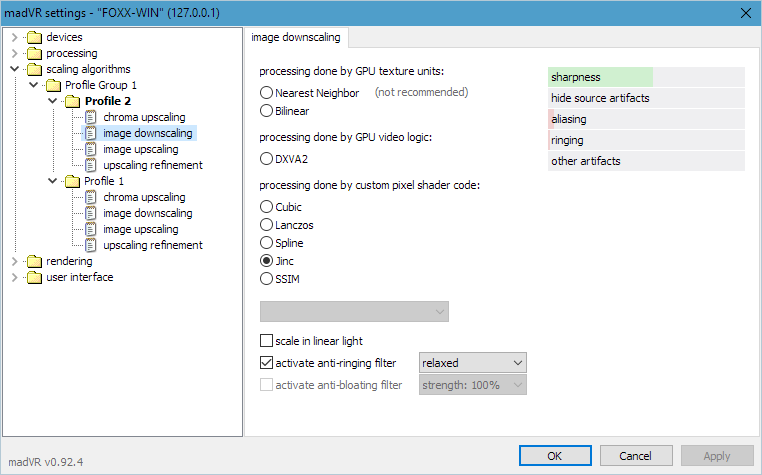The image size is (762, 475).
Task: Click page icon of Profile 2 image upscaling
Action: pos(91,149)
